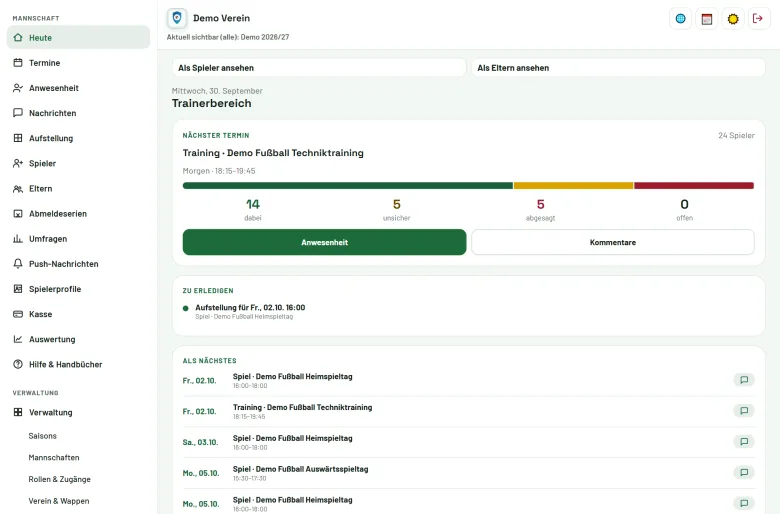Open comments for Mo. 05.10. Auswärtsspieltag

[x=744, y=473]
